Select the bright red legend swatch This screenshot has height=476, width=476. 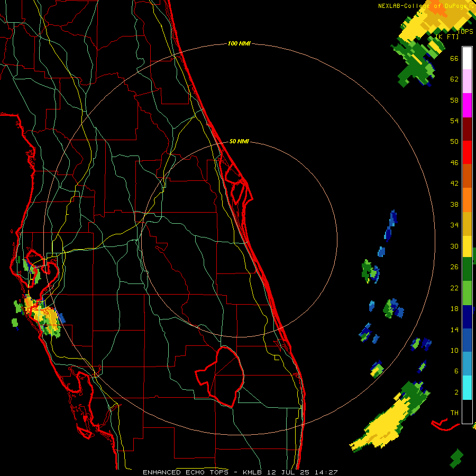point(467,152)
